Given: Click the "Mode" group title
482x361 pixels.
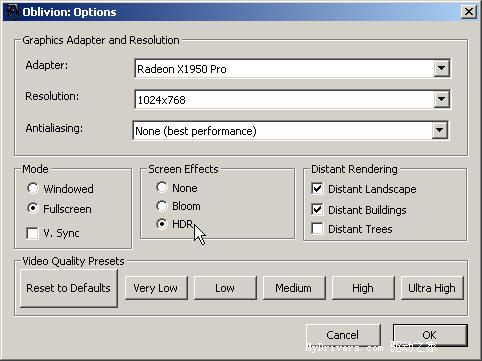Looking at the screenshot, I should click(35, 169).
